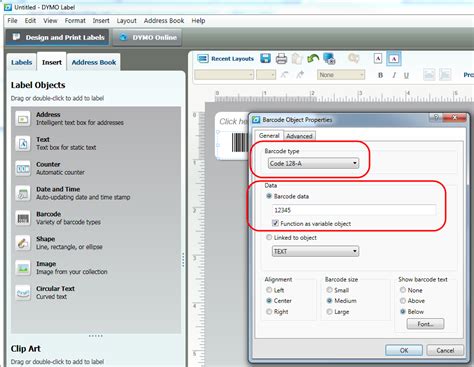The height and width of the screenshot is (367, 474).
Task: Open the File menu
Action: pos(12,21)
